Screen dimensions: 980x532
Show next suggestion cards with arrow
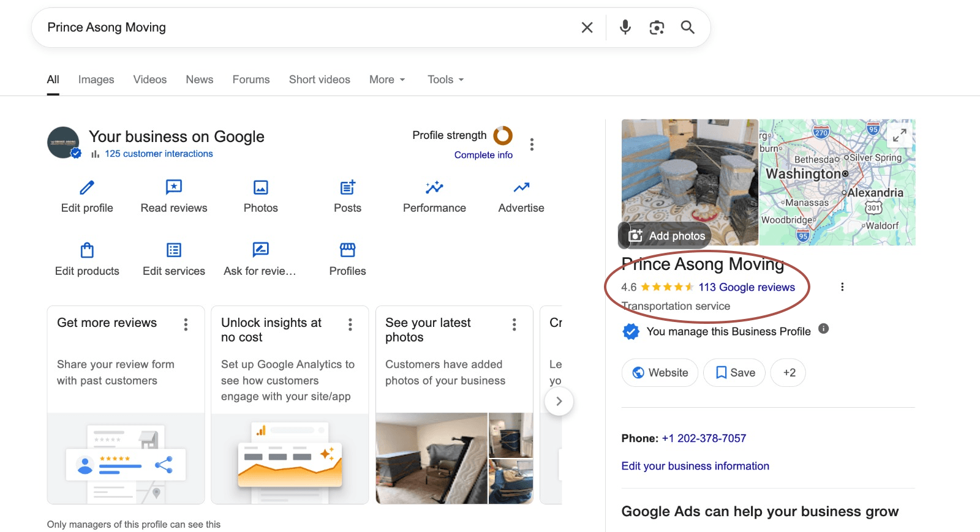(559, 402)
